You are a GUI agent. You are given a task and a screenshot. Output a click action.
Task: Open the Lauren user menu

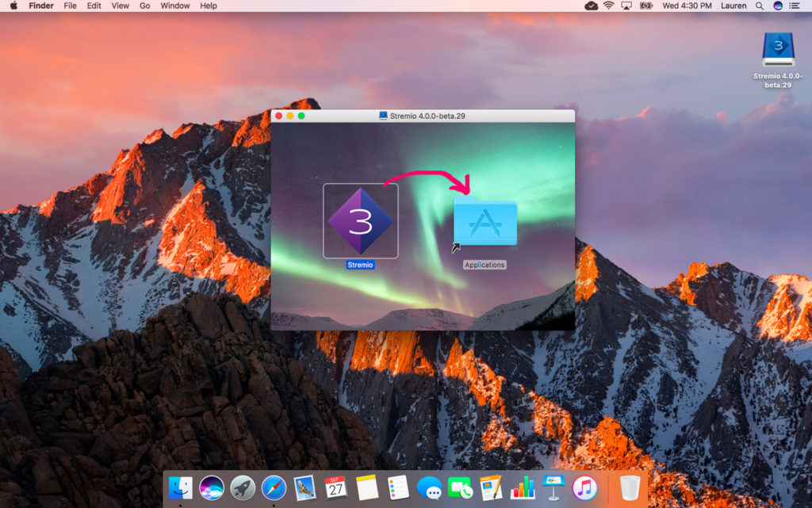735,6
